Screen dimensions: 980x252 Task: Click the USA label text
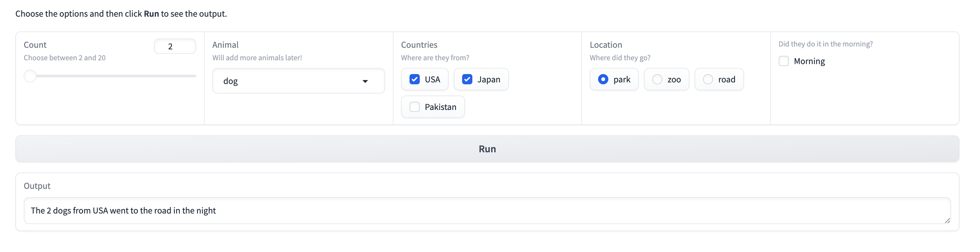[x=432, y=80]
